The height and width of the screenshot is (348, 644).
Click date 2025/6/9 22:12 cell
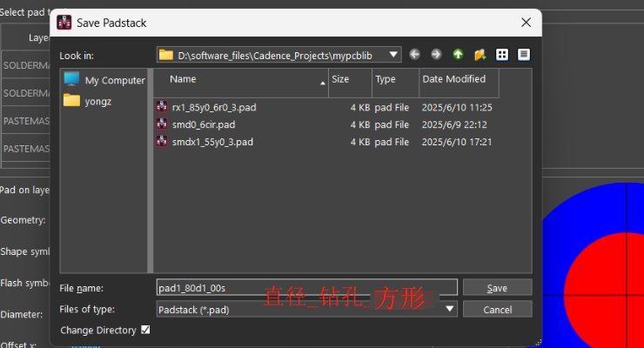click(454, 124)
